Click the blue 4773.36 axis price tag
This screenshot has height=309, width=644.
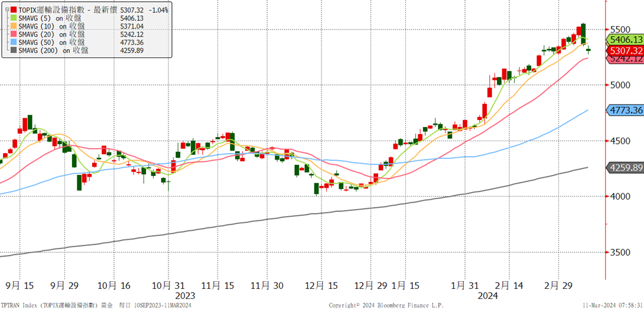click(625, 110)
